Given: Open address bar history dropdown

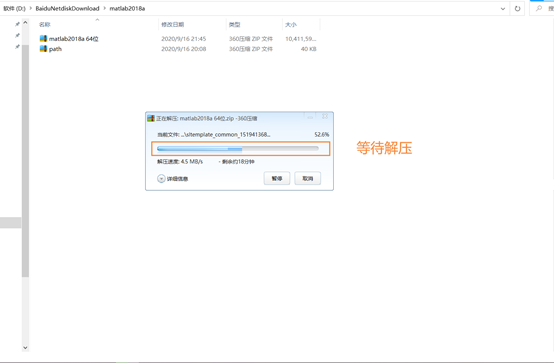Looking at the screenshot, I should pyautogui.click(x=503, y=9).
